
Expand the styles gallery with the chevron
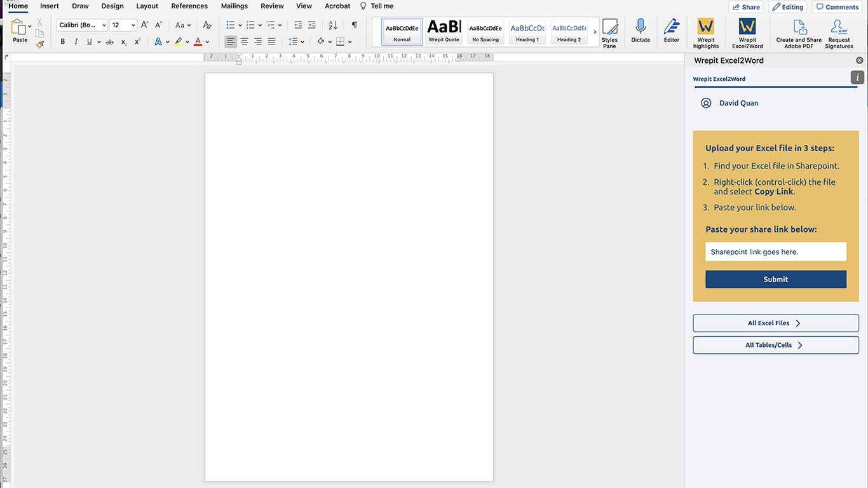(595, 32)
